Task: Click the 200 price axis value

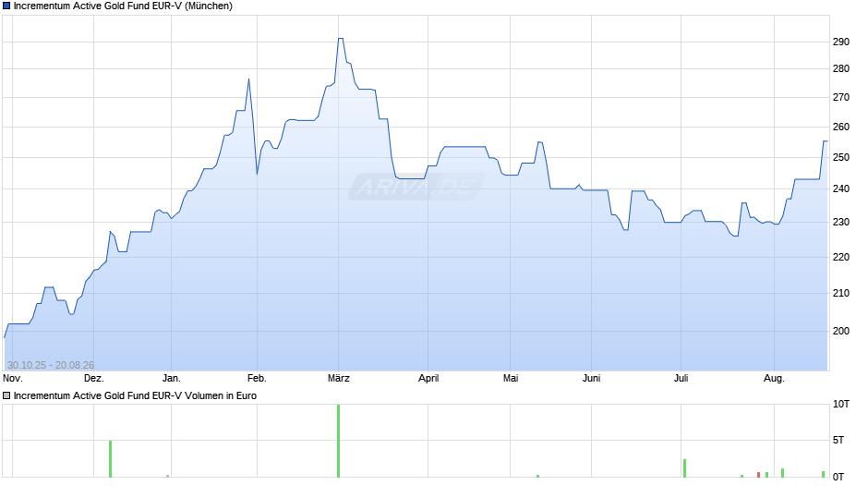Action: pos(841,331)
